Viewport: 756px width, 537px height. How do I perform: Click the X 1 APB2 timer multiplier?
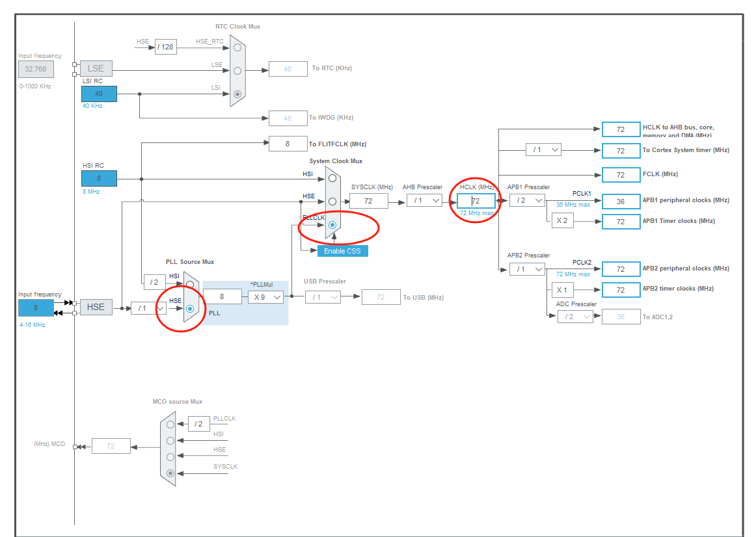(562, 290)
